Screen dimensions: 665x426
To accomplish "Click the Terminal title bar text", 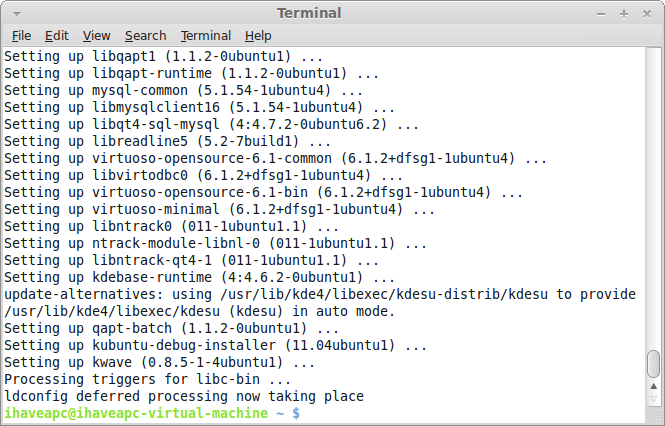I will click(309, 13).
